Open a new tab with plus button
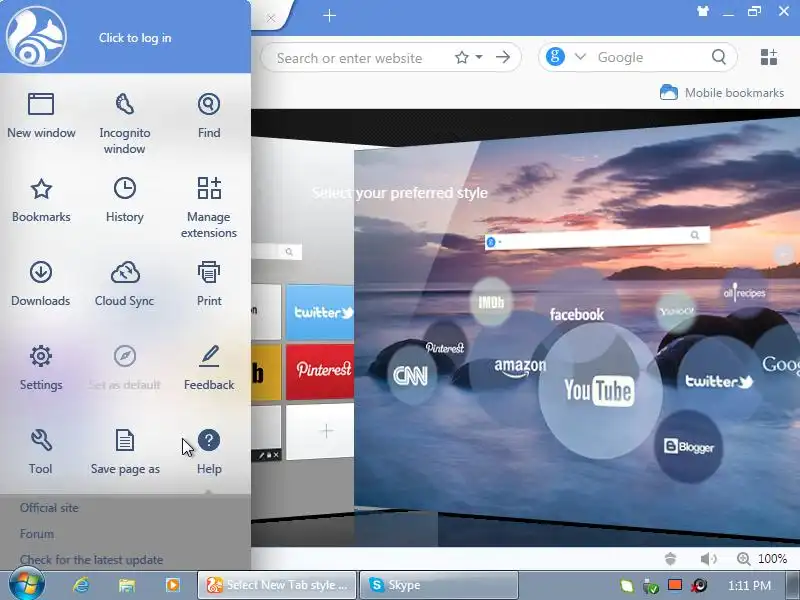 tap(330, 16)
